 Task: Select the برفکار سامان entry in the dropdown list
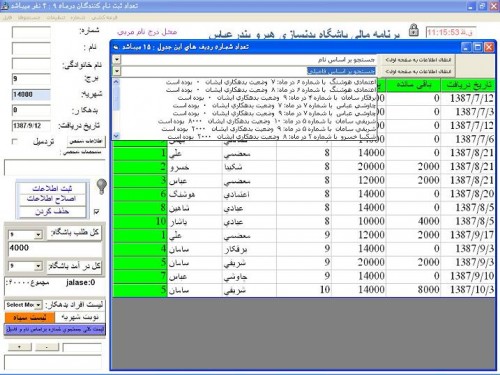(248, 98)
